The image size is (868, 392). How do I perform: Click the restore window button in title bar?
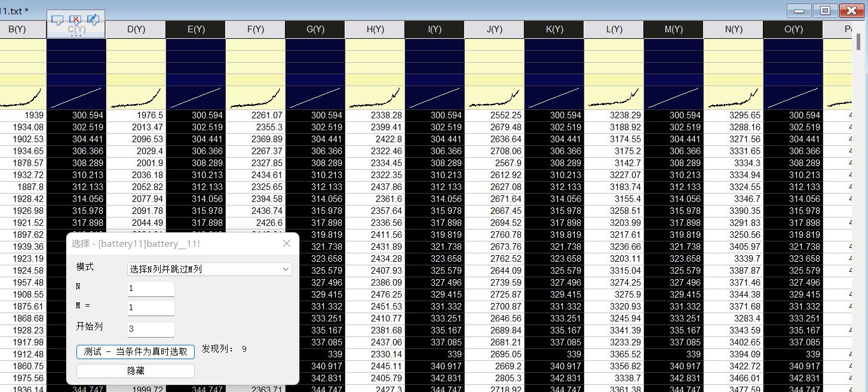point(825,10)
